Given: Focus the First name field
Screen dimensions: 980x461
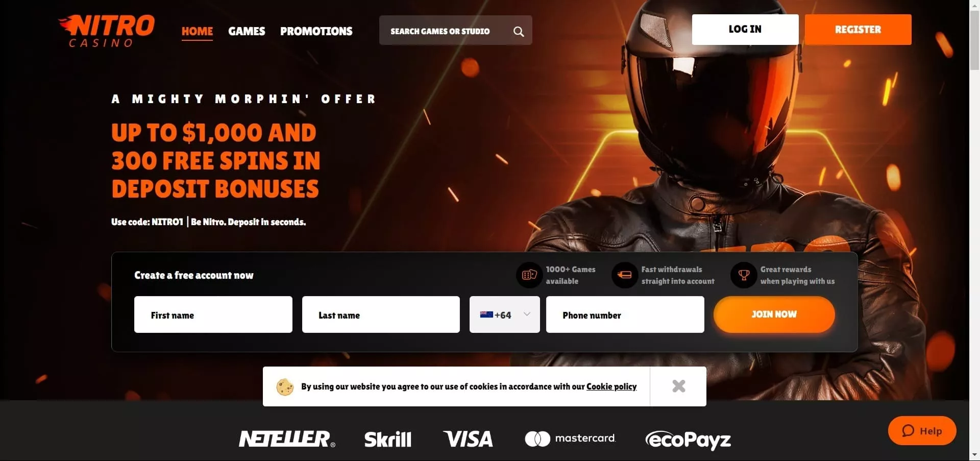Looking at the screenshot, I should point(213,314).
